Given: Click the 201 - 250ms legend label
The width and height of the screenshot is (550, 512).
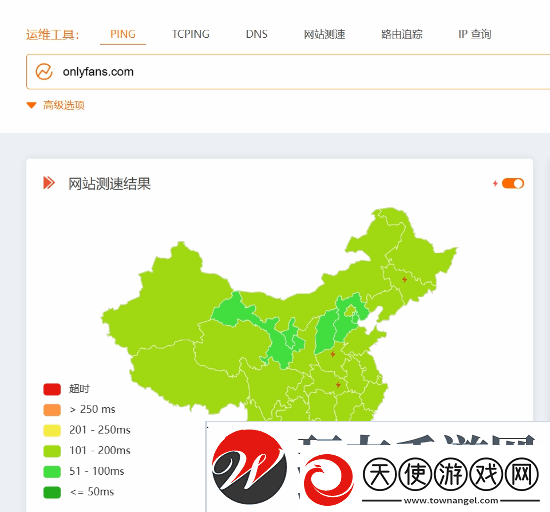Looking at the screenshot, I should click(100, 430).
